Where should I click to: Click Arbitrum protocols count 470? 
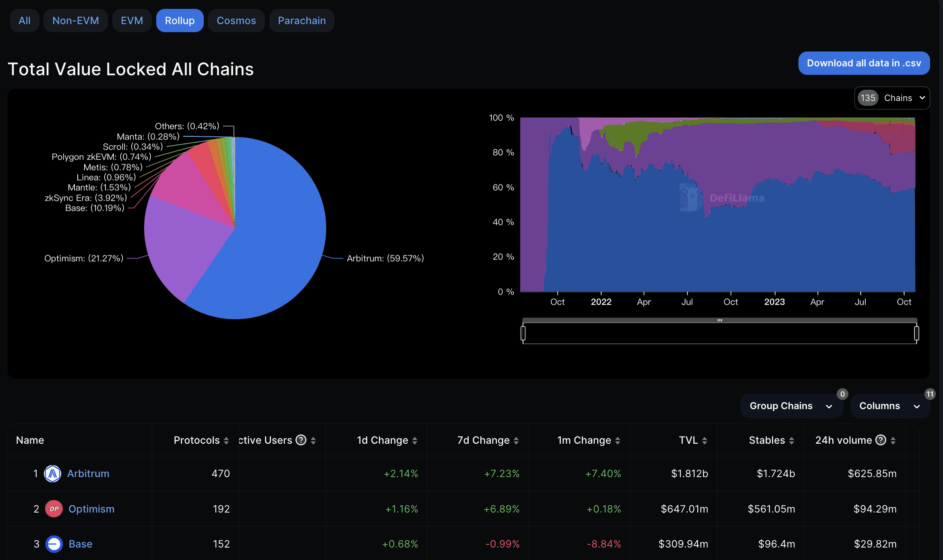click(x=221, y=474)
